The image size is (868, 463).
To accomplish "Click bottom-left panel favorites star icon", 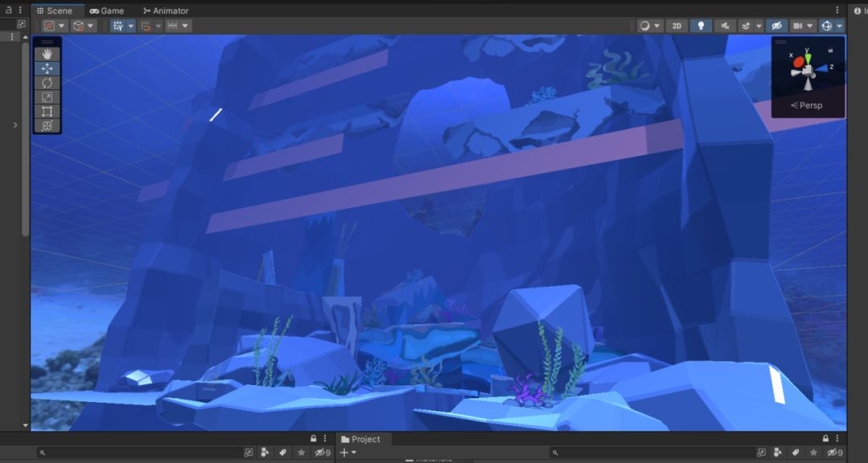I will pyautogui.click(x=301, y=453).
